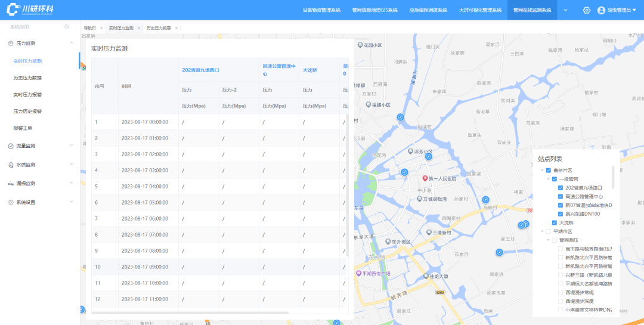Toggle the 大沈桥 checkbox in station list
The width and height of the screenshot is (644, 325).
pyautogui.click(x=554, y=222)
